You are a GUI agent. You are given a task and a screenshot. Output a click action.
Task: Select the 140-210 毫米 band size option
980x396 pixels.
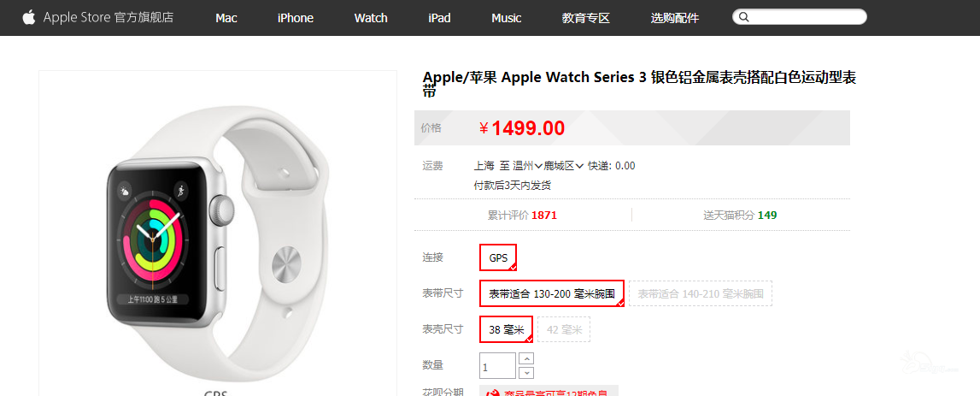[x=701, y=293]
